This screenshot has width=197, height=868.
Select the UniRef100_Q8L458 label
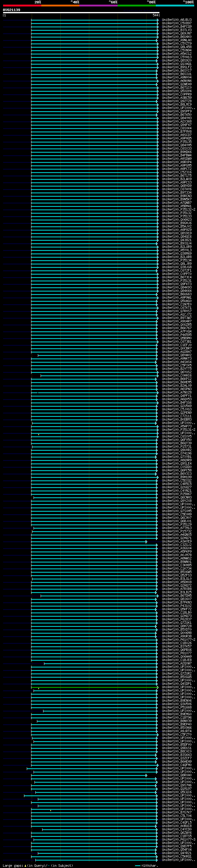(177, 47)
